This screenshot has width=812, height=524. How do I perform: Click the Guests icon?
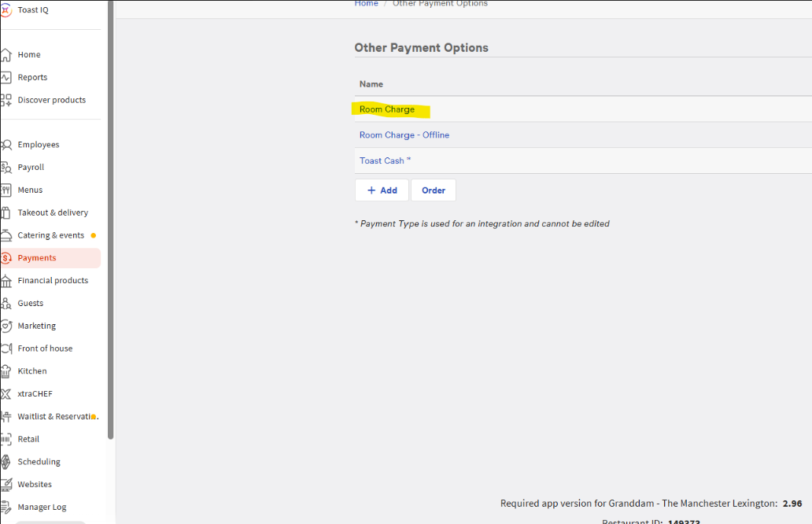click(6, 304)
